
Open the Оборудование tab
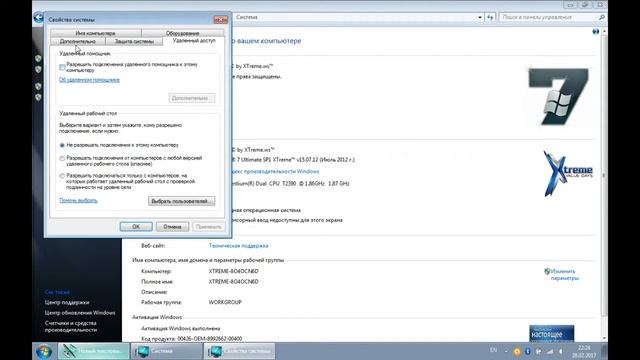182,33
